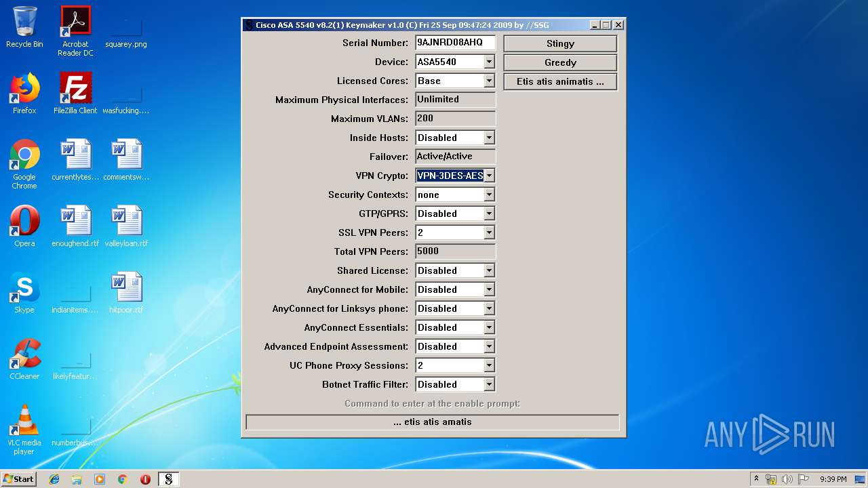Expand Advanced Endpoint Assessment dropdown

coord(489,346)
